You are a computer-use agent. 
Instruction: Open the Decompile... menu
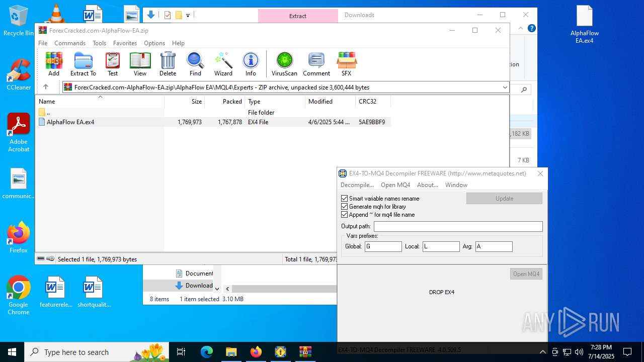click(357, 185)
